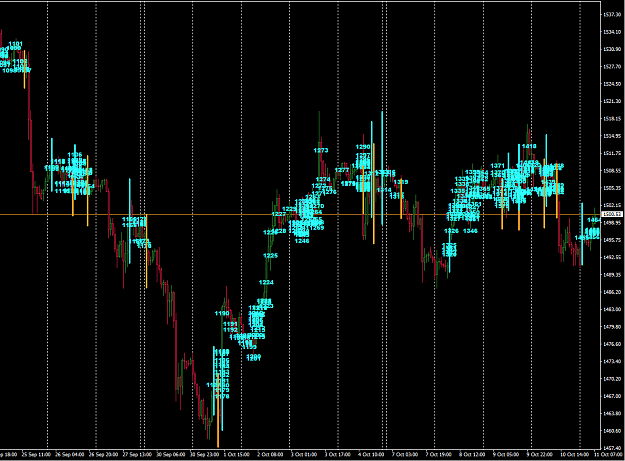Click the 10 Oct 14:00 time label
Screen dimensions: 625x461
coord(574,454)
